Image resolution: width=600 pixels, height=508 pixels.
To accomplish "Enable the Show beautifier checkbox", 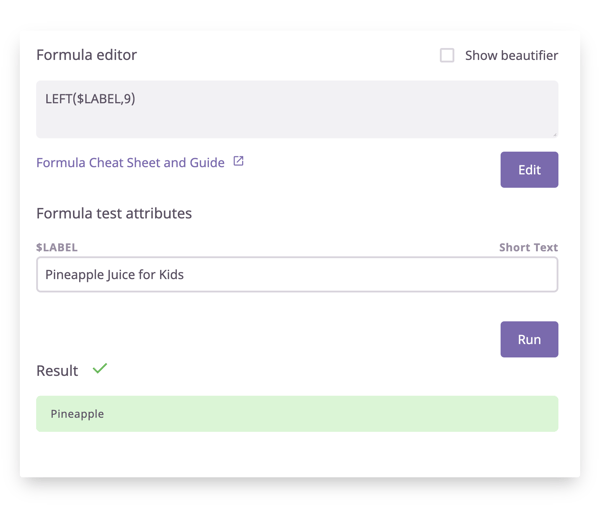I will [x=447, y=55].
